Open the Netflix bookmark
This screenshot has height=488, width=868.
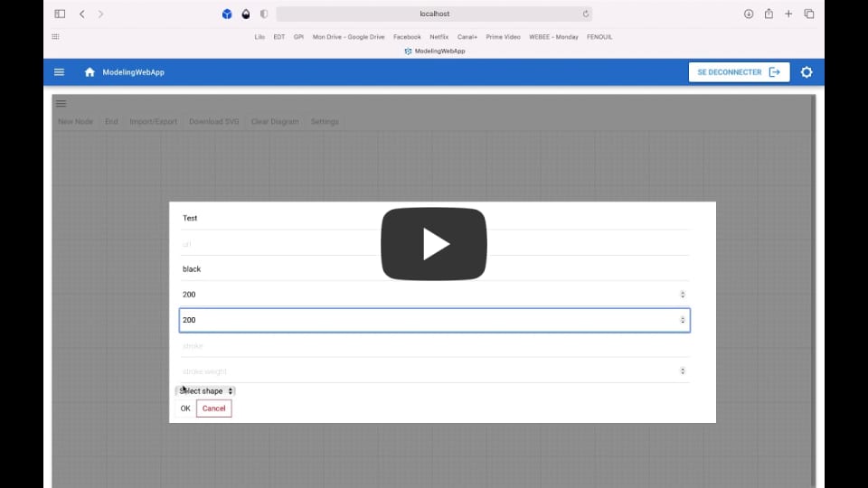(x=439, y=37)
